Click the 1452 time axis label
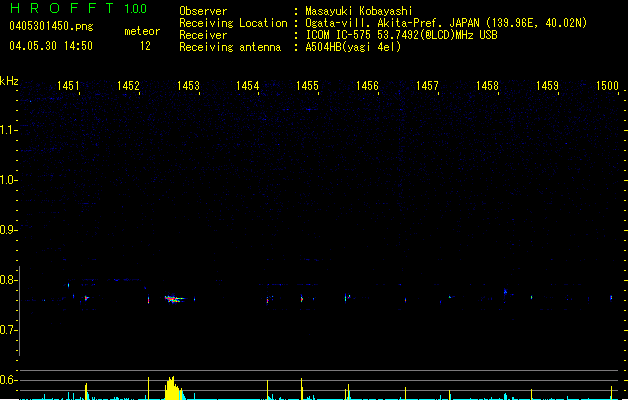The width and height of the screenshot is (629, 400). (128, 86)
